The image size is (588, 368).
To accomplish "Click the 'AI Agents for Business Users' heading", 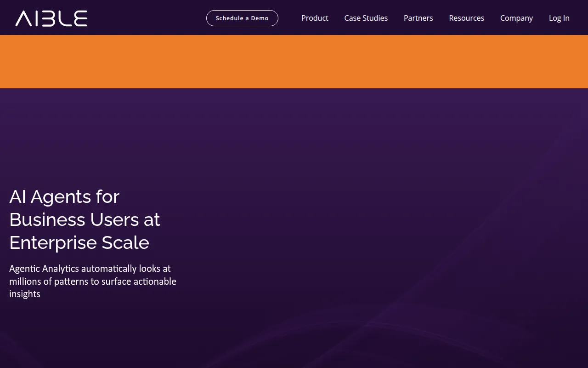I will 85,219.
